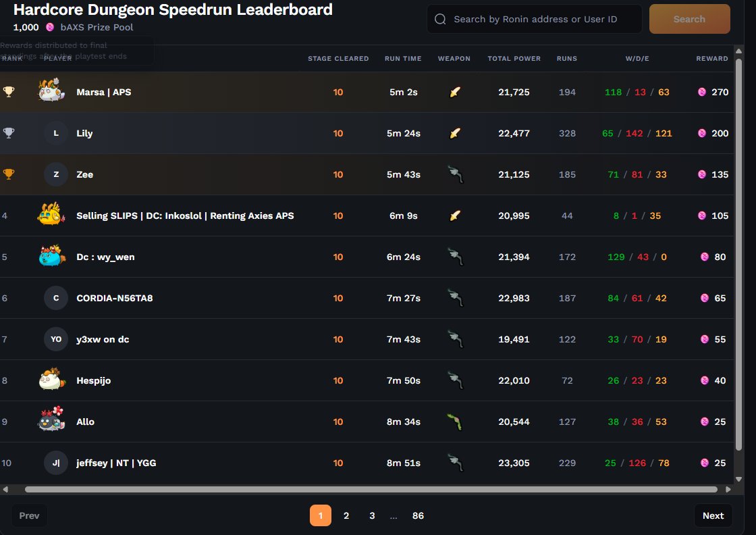Click the RUNS column header
Viewport: 756px width, 535px height.
[x=567, y=58]
